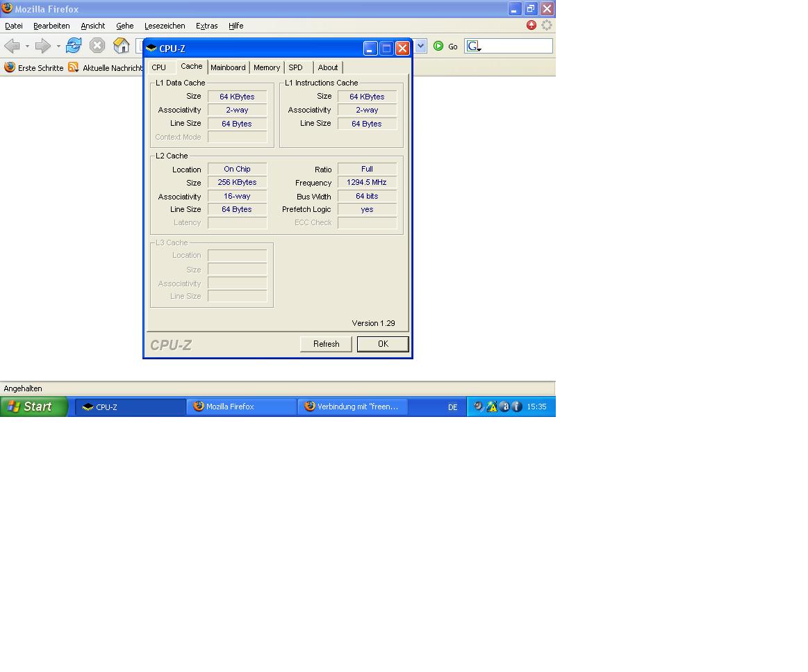Click L2 Associativity value 16-way

pyautogui.click(x=237, y=197)
